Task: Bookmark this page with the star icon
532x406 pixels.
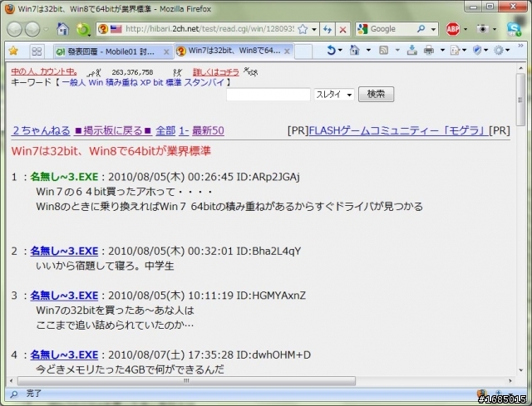Action: [x=303, y=30]
